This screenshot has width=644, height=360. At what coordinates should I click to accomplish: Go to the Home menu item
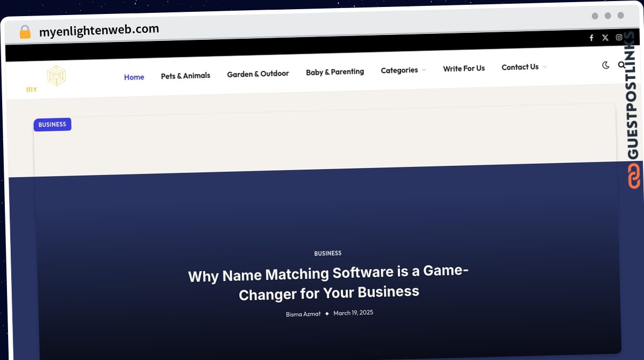(x=134, y=77)
